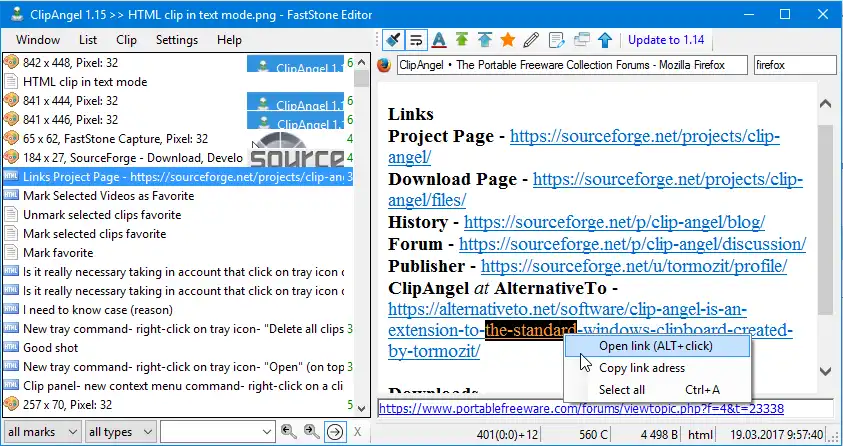Viewport: 843px width, 446px height.
Task: Click the clip list scroll up arrow
Action: pos(362,63)
